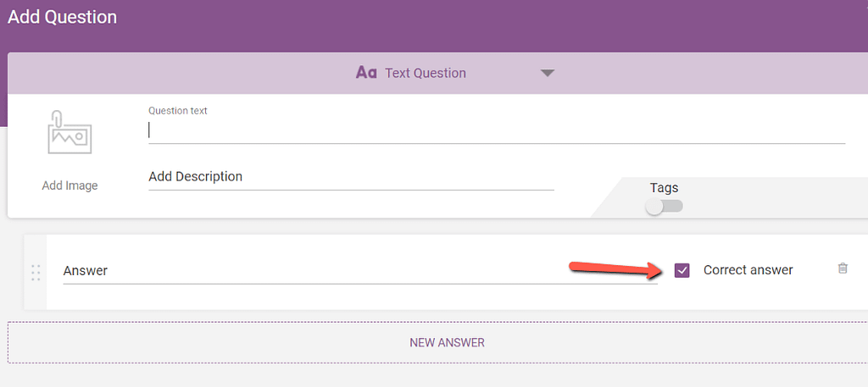Click the red arrow pointing at the checkbox
868x387 pixels.
617,269
